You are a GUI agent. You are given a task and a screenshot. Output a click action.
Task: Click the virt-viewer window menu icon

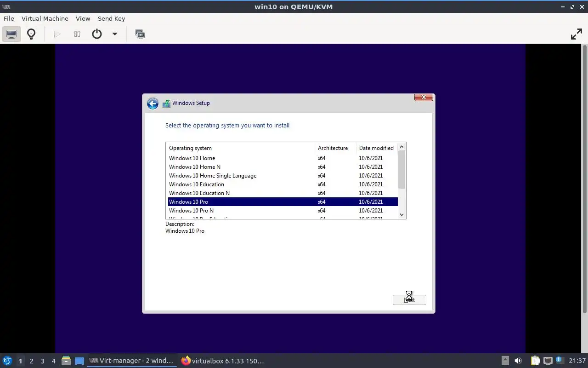pos(6,7)
